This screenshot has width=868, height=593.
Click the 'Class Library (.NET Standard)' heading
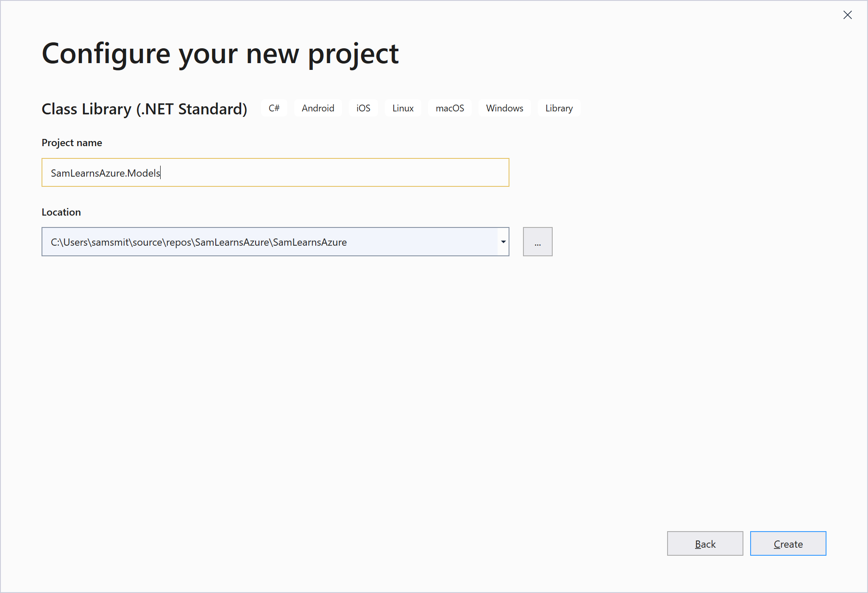[144, 109]
